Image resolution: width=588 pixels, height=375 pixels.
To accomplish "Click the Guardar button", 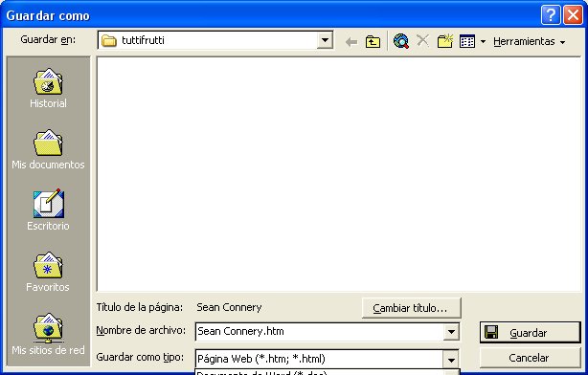I will pos(530,332).
